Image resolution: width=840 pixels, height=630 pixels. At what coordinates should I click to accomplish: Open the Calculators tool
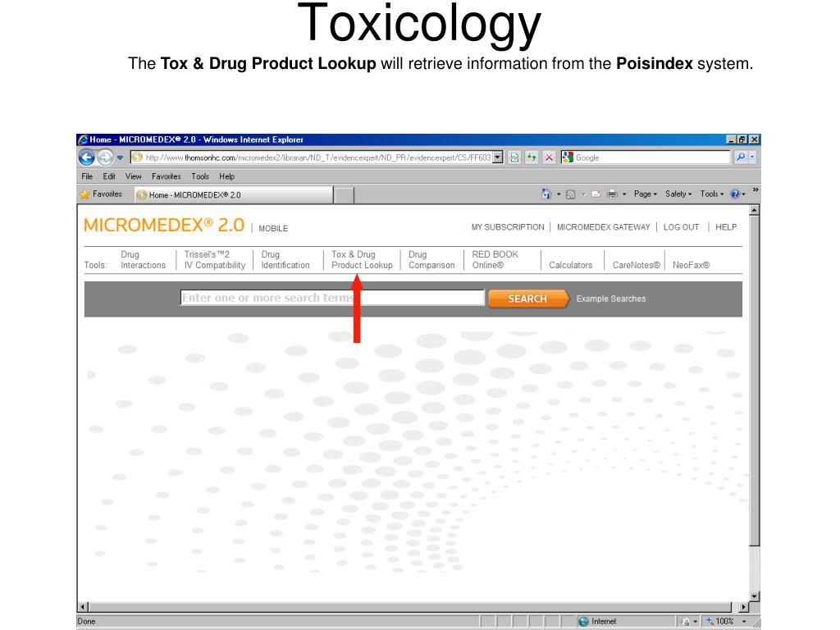pyautogui.click(x=571, y=265)
